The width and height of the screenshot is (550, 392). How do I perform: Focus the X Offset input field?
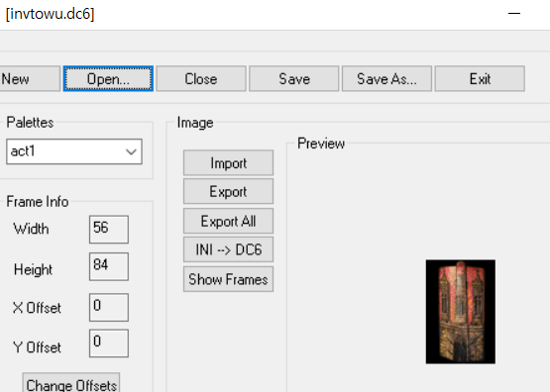point(109,307)
